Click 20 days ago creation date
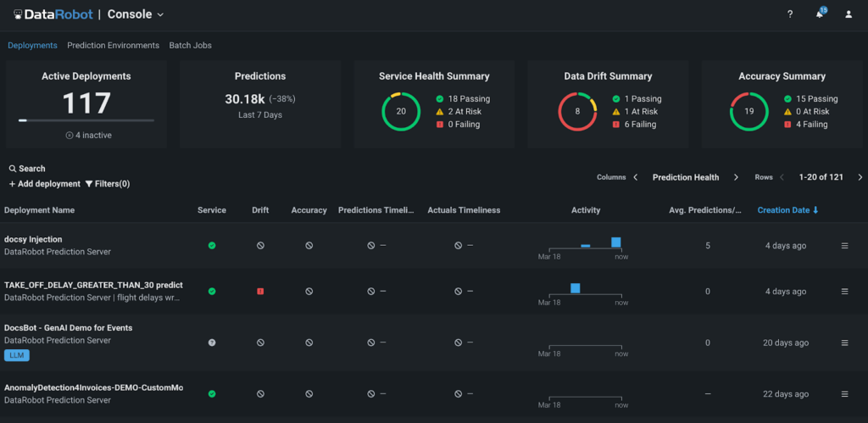This screenshot has width=868, height=423. click(x=786, y=342)
